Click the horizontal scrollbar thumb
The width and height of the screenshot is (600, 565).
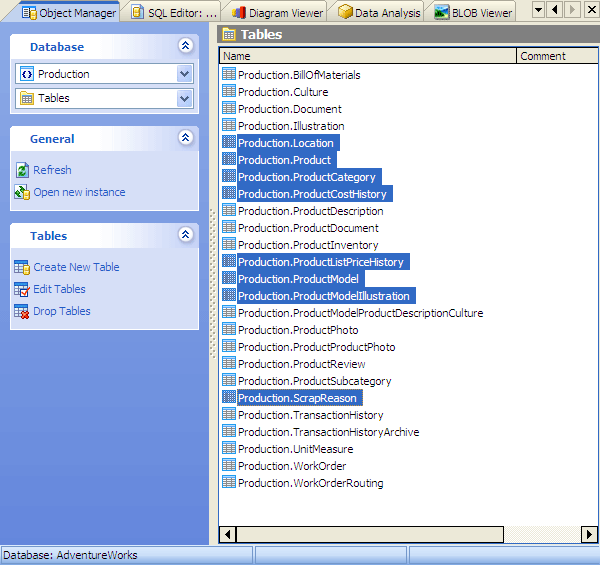point(370,534)
